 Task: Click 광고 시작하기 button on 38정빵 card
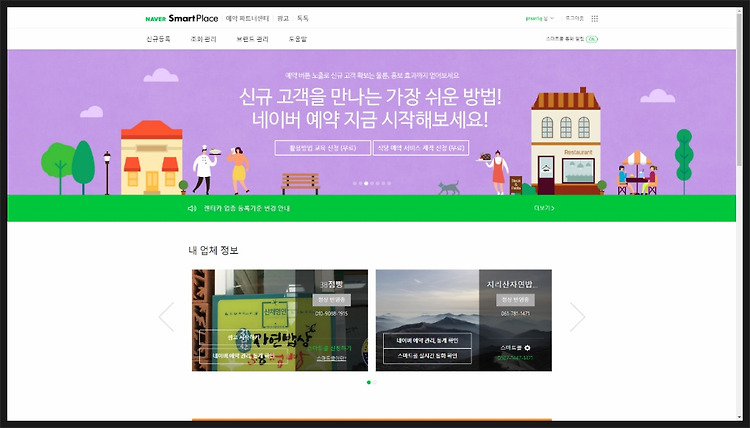243,337
